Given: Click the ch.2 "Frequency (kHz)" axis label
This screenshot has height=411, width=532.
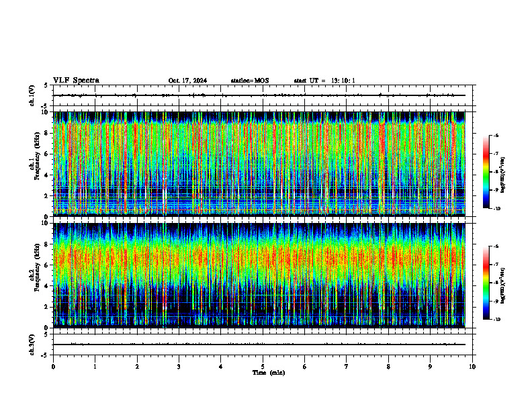Looking at the screenshot, I should click(x=37, y=268).
